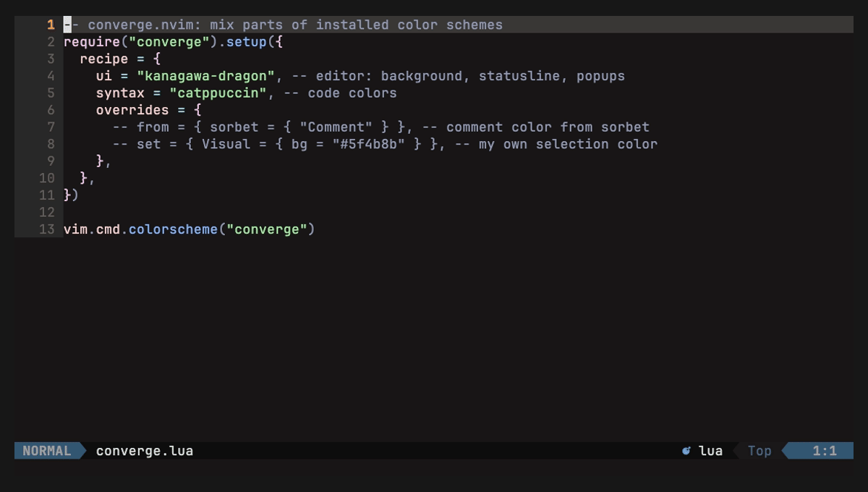This screenshot has width=868, height=492.
Task: Click the converge.lua filename in statusline
Action: [x=145, y=451]
